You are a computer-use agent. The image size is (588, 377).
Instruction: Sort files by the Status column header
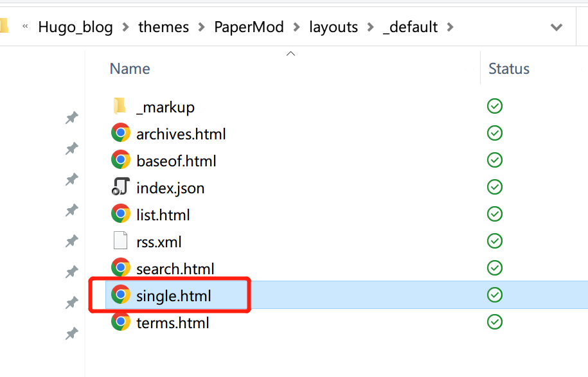coord(509,69)
